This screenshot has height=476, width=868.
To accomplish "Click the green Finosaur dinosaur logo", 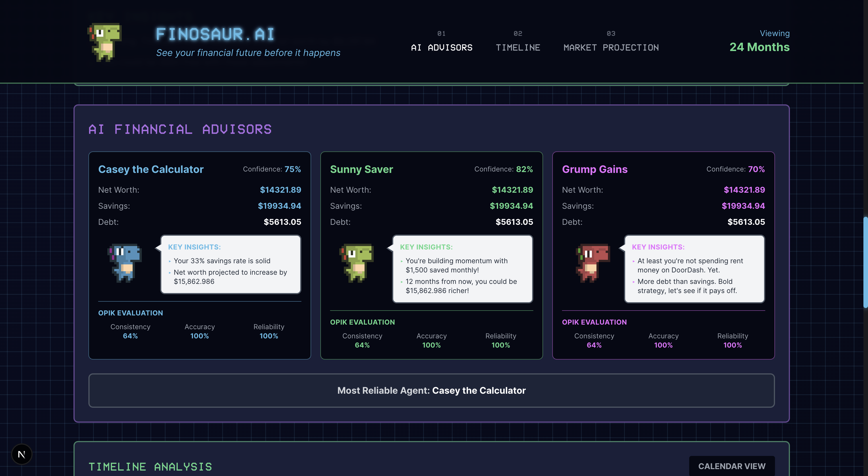I will [105, 42].
